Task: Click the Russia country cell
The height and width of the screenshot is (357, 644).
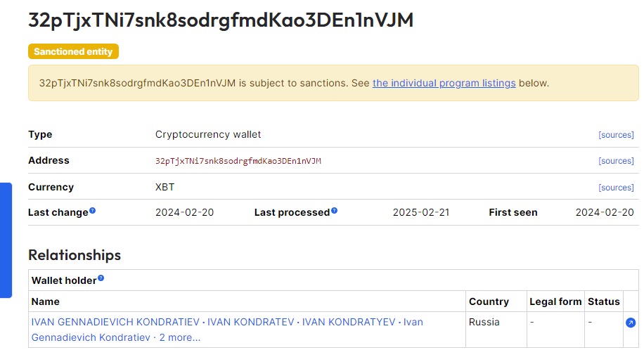Action: point(484,322)
